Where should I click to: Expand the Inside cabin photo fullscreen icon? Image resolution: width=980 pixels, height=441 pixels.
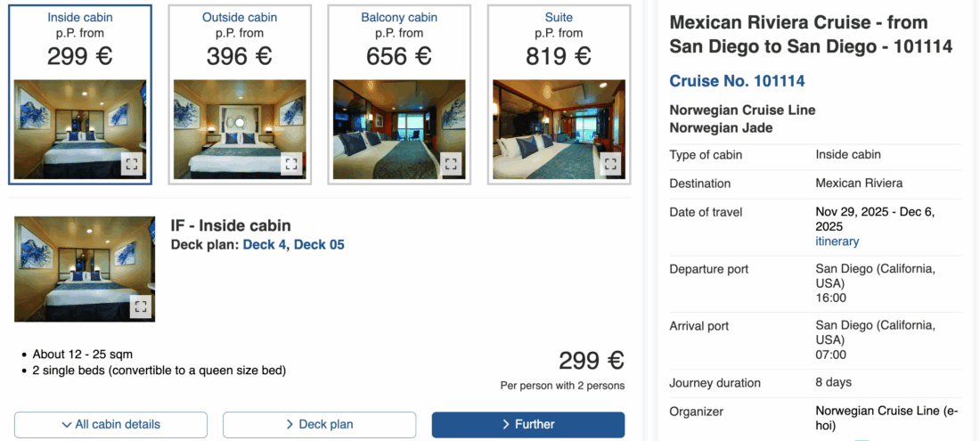click(131, 164)
